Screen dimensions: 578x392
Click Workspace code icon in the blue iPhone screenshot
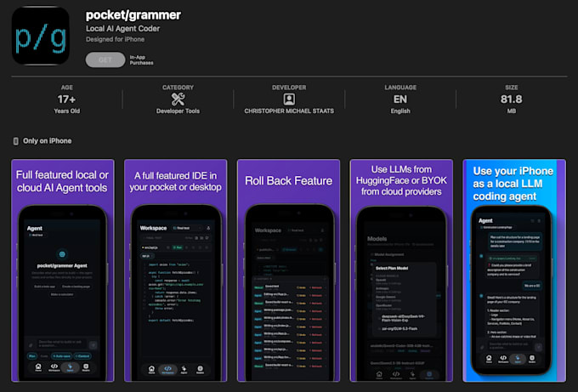coord(503,359)
